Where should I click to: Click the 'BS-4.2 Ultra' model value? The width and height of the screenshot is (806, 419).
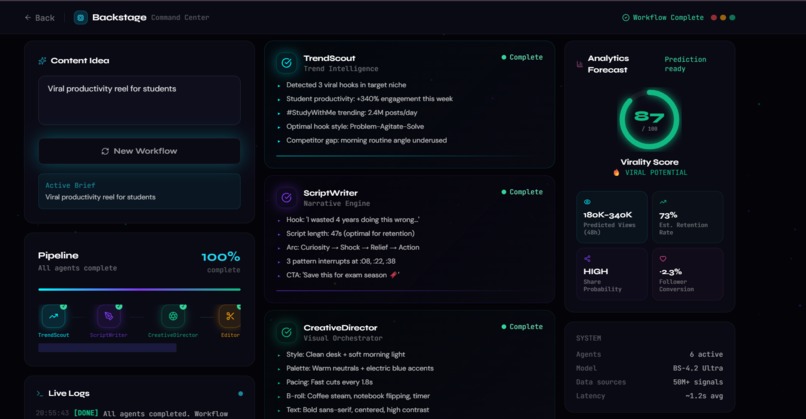tap(698, 368)
